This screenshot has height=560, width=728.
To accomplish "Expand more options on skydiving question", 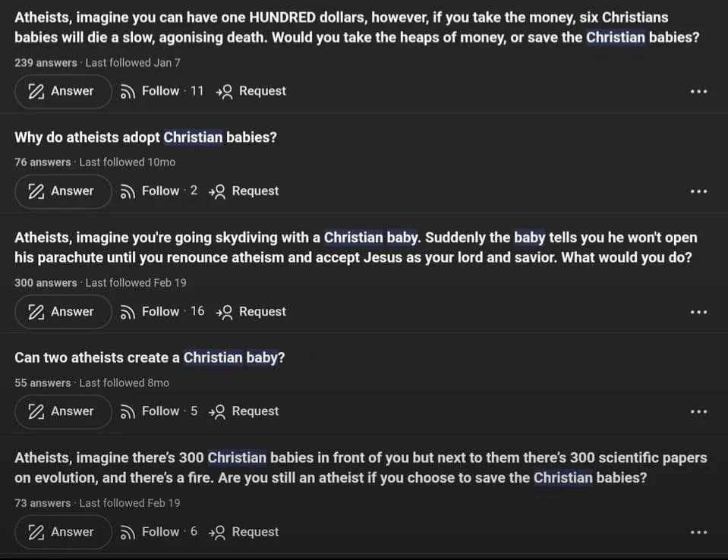I will pos(698,312).
